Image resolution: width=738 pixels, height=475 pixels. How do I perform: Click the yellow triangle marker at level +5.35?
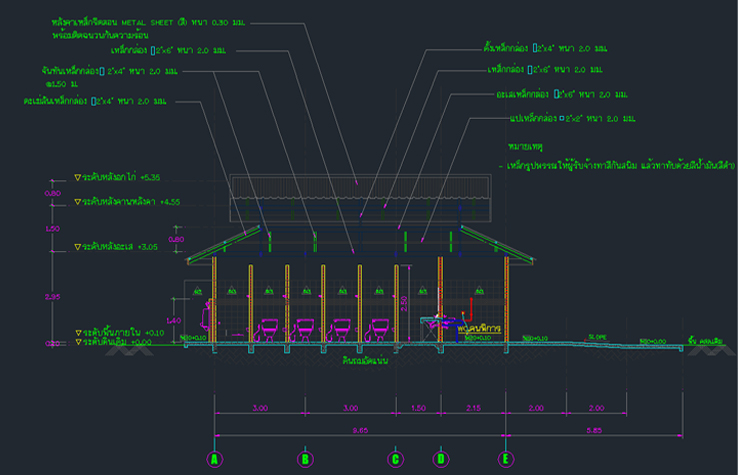[x=78, y=177]
